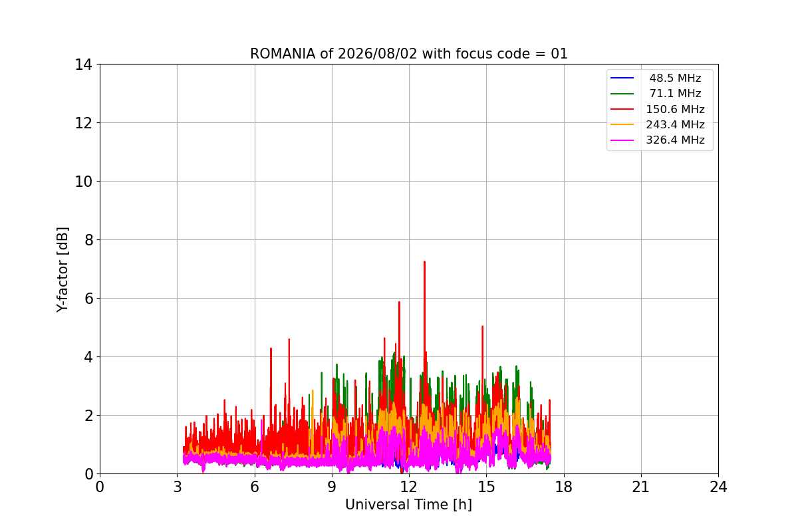Select the 326.4 MHz legend label
Viewport: 798px width, 532px height.
[x=675, y=140]
